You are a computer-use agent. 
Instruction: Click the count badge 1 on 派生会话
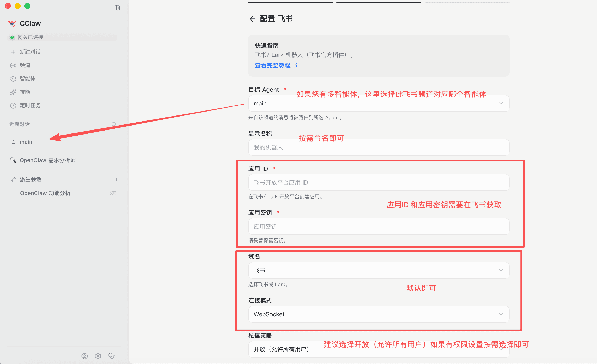click(x=116, y=179)
